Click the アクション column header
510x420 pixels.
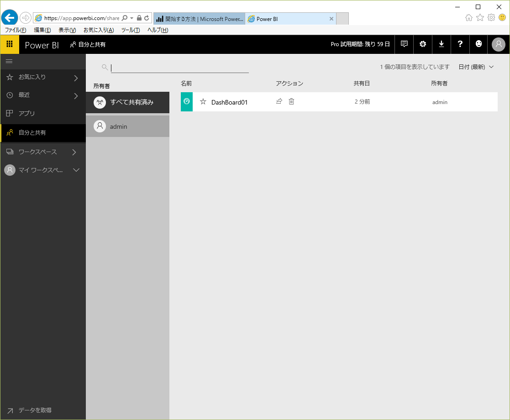(289, 83)
